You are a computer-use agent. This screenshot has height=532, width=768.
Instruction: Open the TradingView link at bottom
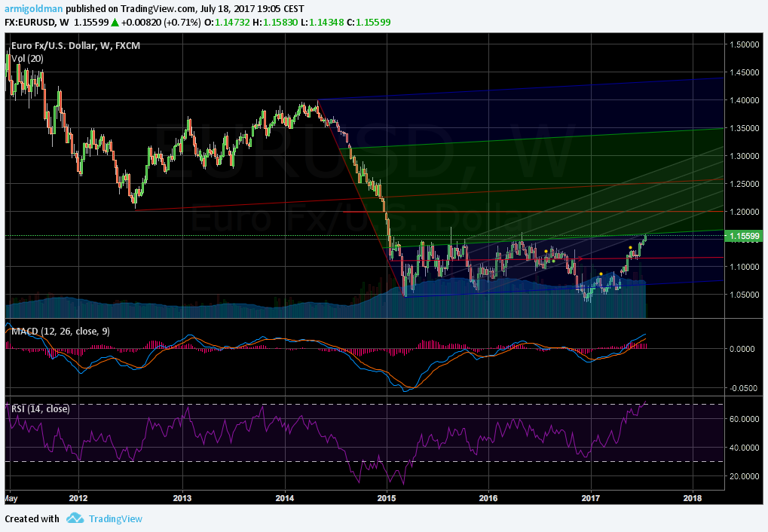tap(115, 518)
